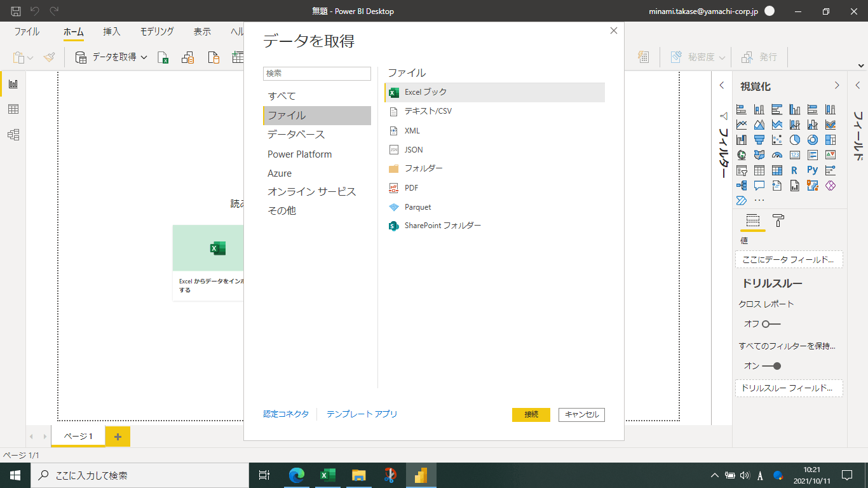Select the area chart visual
868x488 pixels.
(x=759, y=125)
